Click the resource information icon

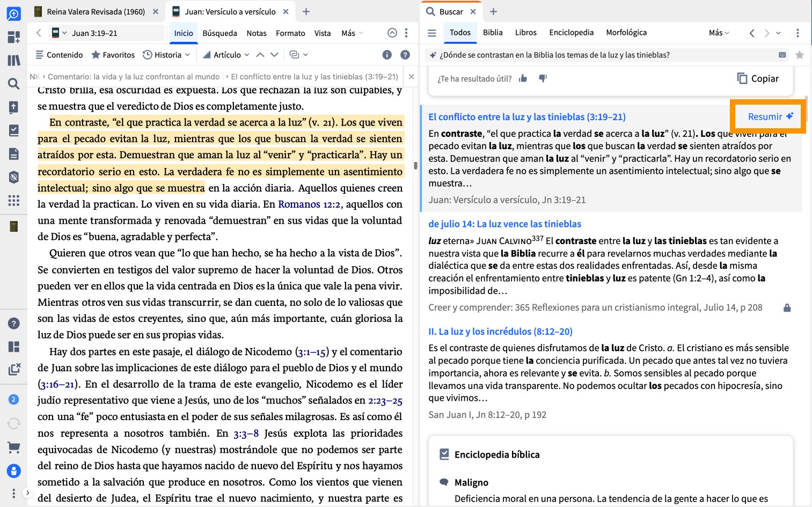click(387, 55)
